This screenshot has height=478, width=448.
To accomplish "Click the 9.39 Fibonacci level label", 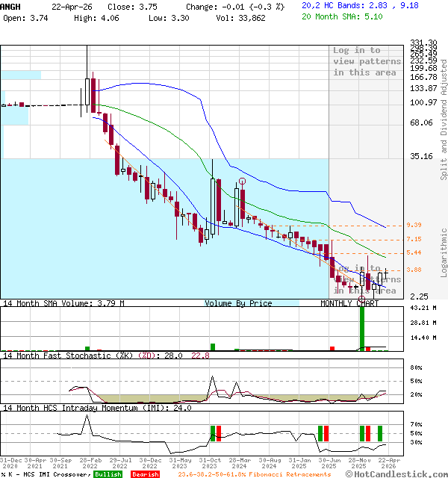I will point(414,226).
